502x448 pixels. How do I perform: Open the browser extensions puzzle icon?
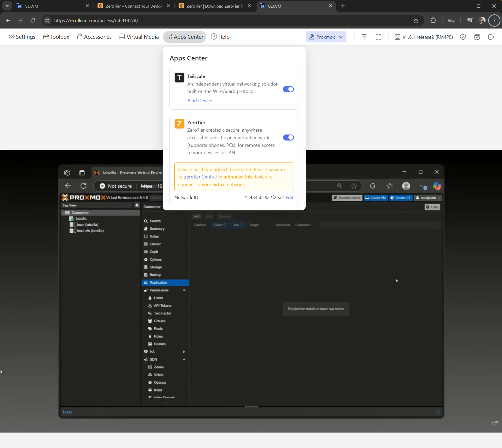pos(433,20)
